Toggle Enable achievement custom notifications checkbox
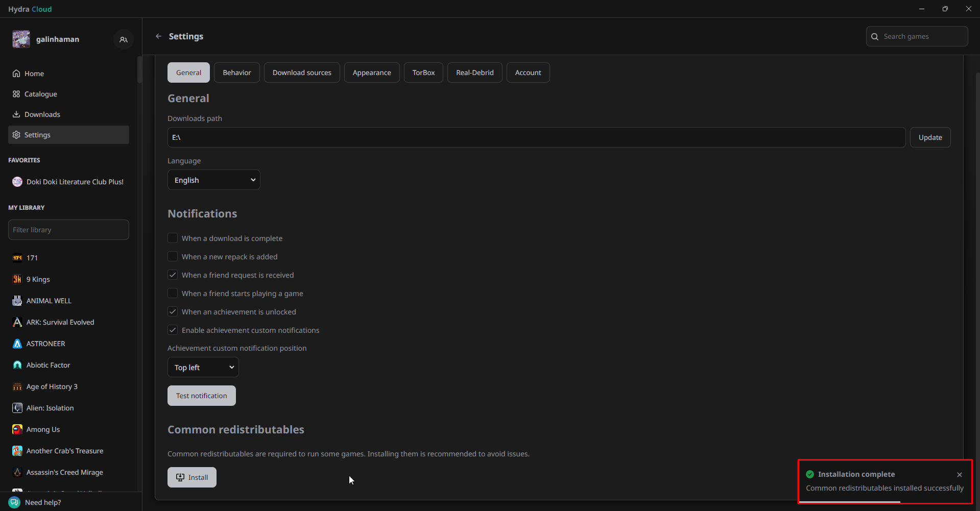 tap(173, 330)
